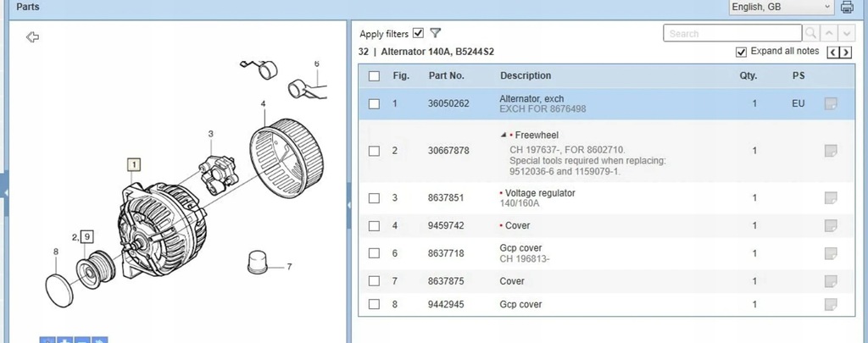Check the box for Freewheel 30667878
The width and height of the screenshot is (868, 343).
[x=374, y=151]
